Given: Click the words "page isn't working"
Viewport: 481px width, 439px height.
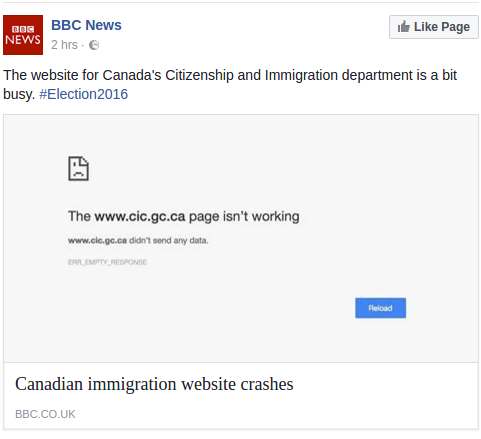Looking at the screenshot, I should (x=244, y=217).
